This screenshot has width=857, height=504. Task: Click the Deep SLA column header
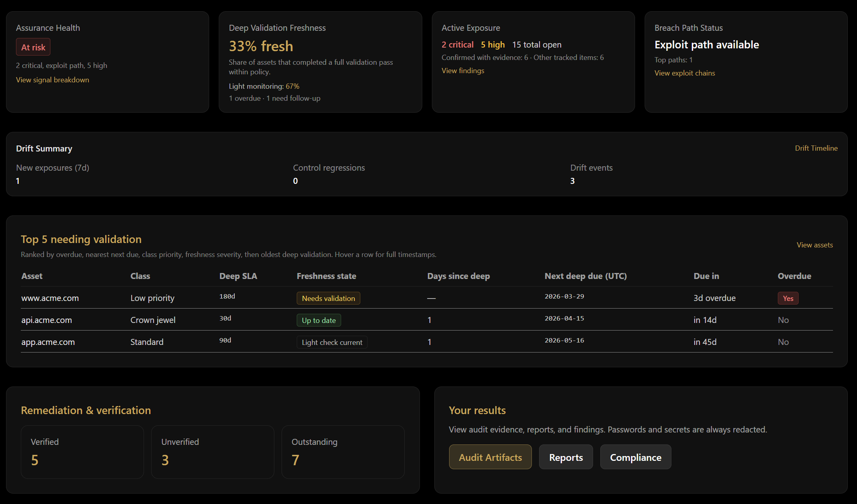pos(238,276)
